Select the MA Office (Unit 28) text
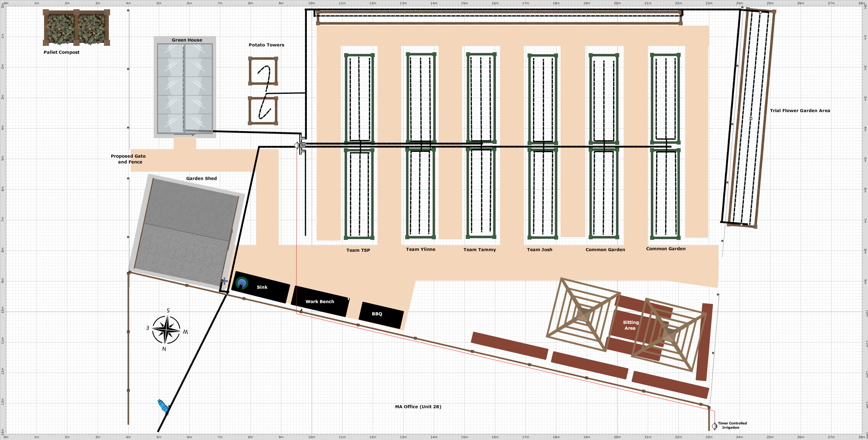 tap(418, 407)
